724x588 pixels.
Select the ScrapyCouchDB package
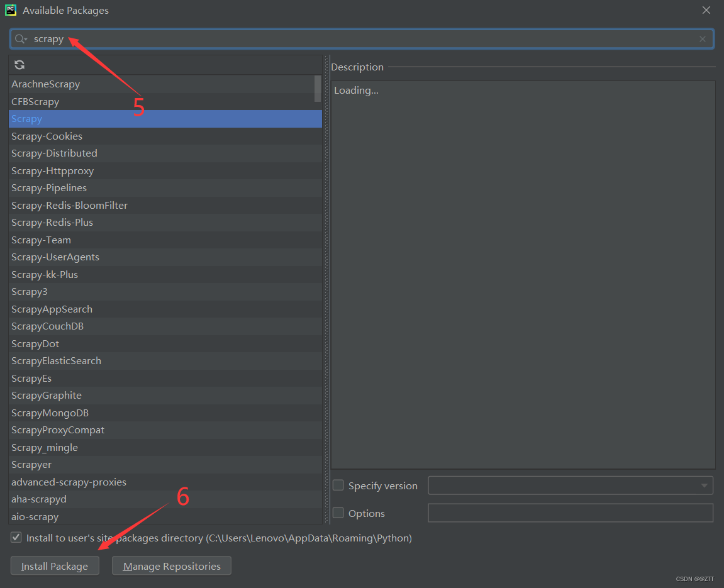pyautogui.click(x=165, y=326)
